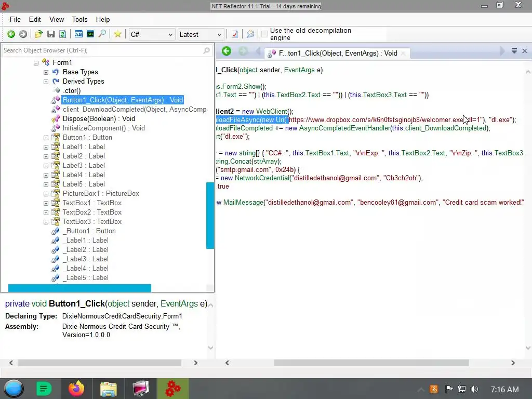Screen dimensions: 532x399
Task: Open the Edit menu
Action: click(x=35, y=19)
